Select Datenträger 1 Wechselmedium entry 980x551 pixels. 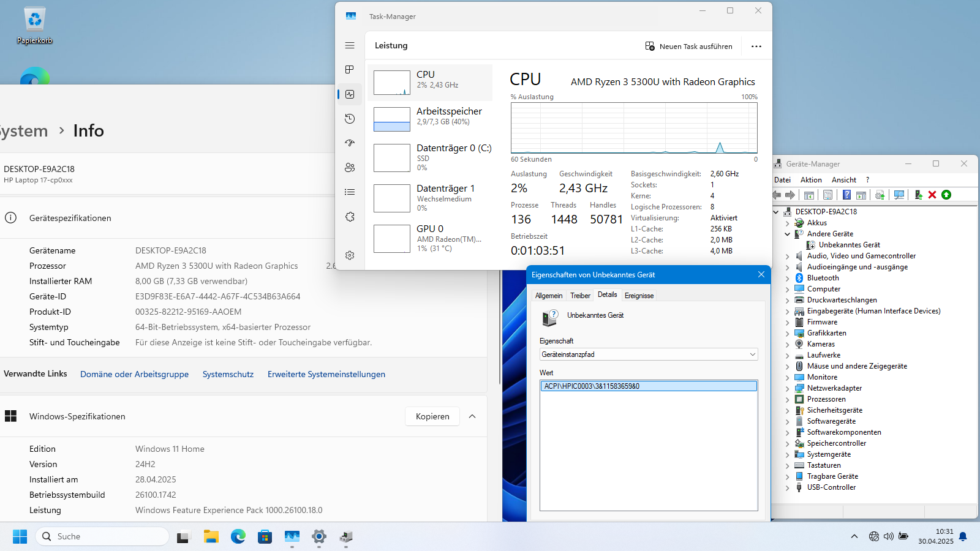(430, 198)
